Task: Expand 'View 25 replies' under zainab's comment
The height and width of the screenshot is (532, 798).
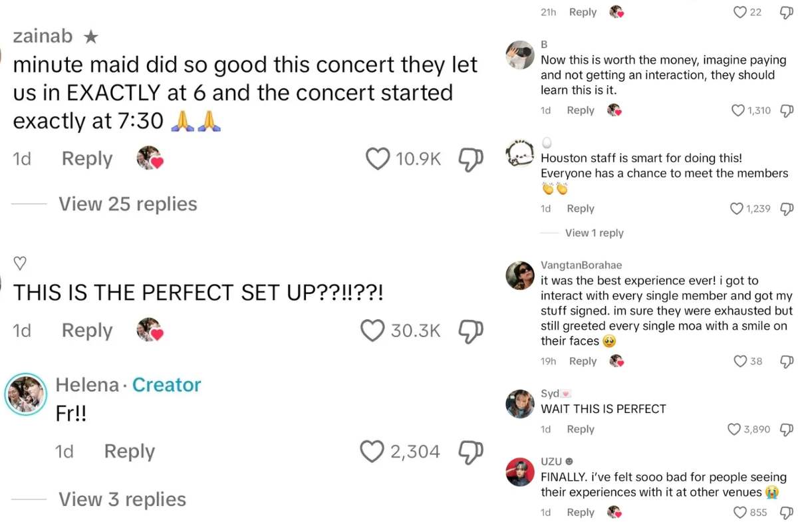Action: [128, 204]
